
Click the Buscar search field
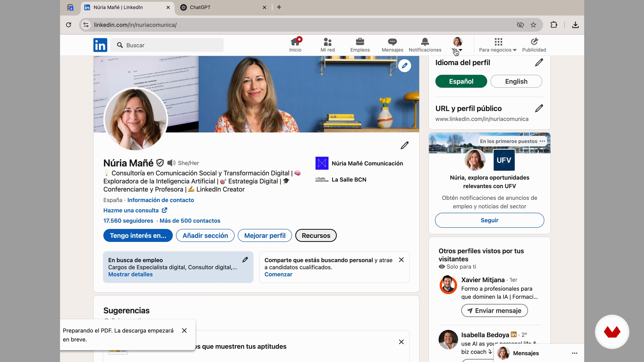tap(167, 45)
